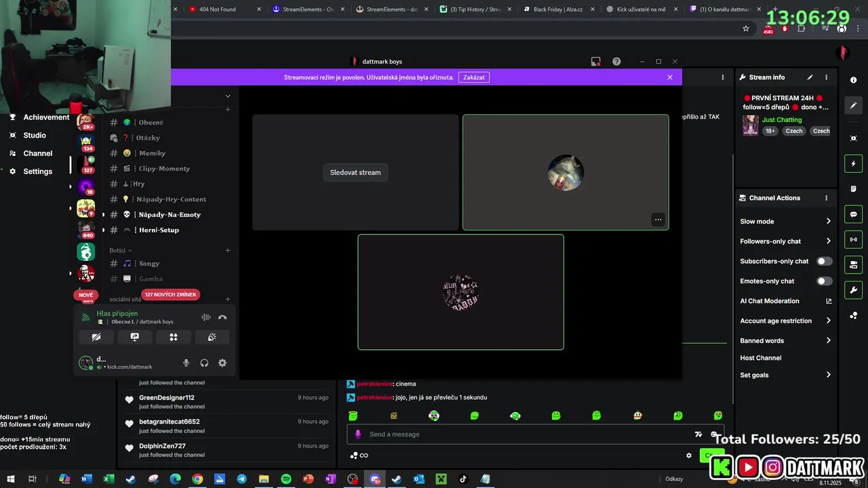868x488 pixels.
Task: Expand Followers-only chat options
Action: pos(828,241)
